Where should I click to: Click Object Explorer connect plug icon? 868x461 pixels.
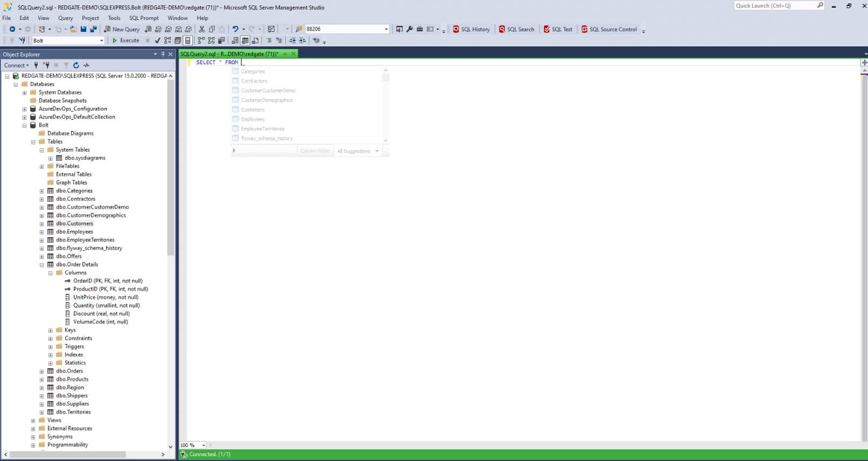tap(36, 65)
